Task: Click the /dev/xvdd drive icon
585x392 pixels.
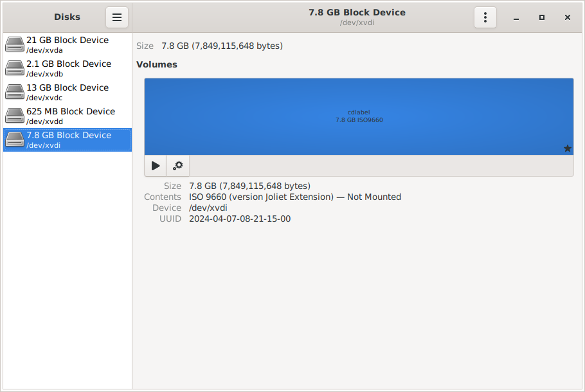Action: click(15, 116)
